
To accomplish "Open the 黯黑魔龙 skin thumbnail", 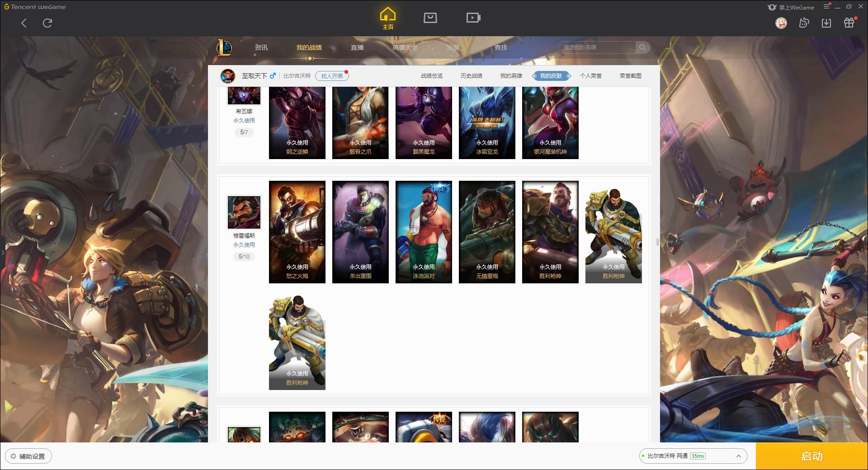I will 424,123.
